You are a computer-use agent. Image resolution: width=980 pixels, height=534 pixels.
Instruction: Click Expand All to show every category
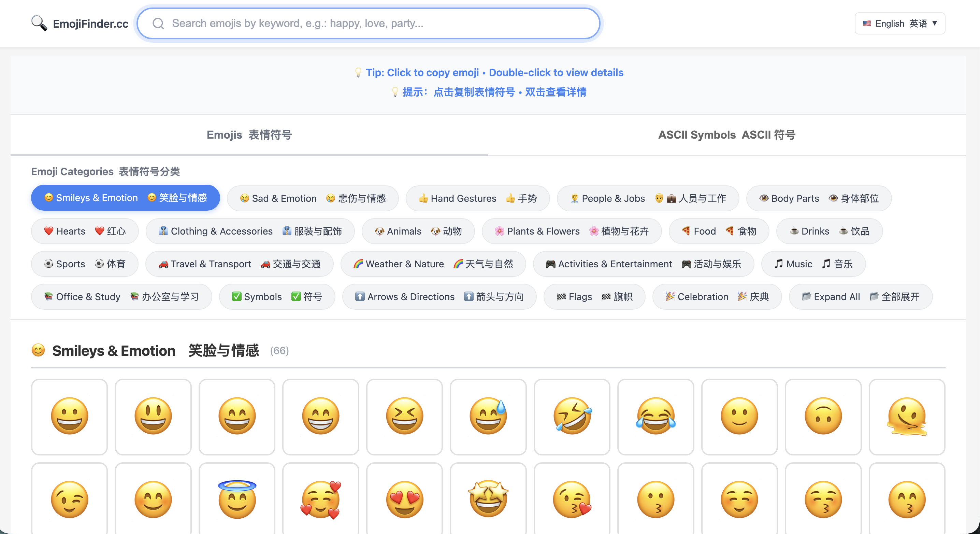tap(860, 296)
